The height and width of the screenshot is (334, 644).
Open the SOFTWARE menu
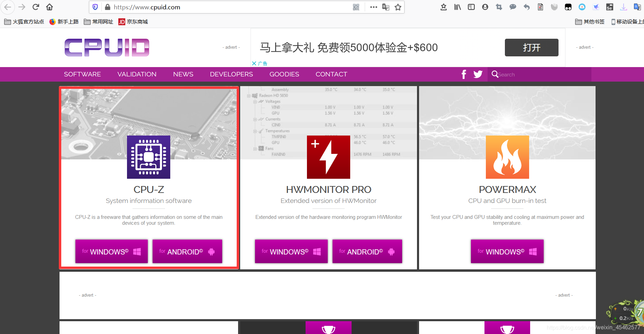point(82,74)
